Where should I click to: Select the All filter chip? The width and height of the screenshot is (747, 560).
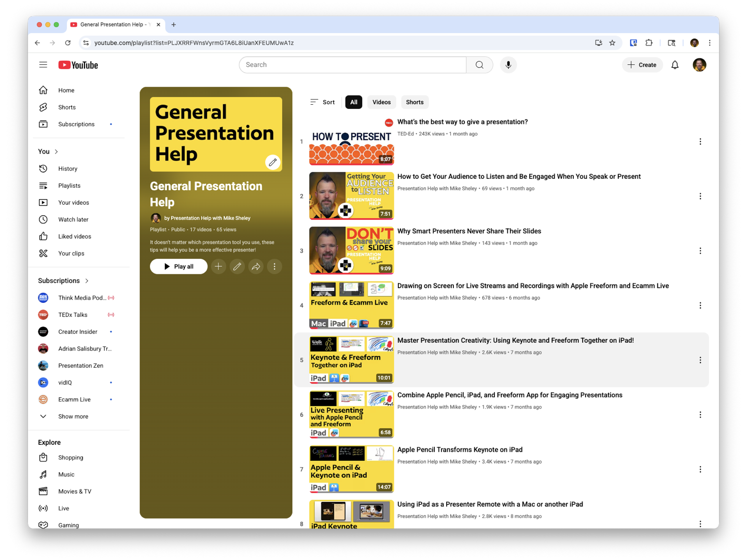pos(354,102)
